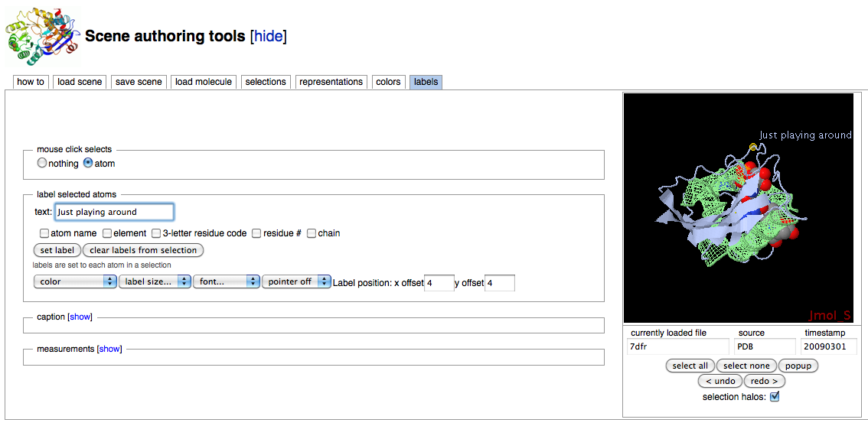Click the hide link in header

tap(269, 36)
